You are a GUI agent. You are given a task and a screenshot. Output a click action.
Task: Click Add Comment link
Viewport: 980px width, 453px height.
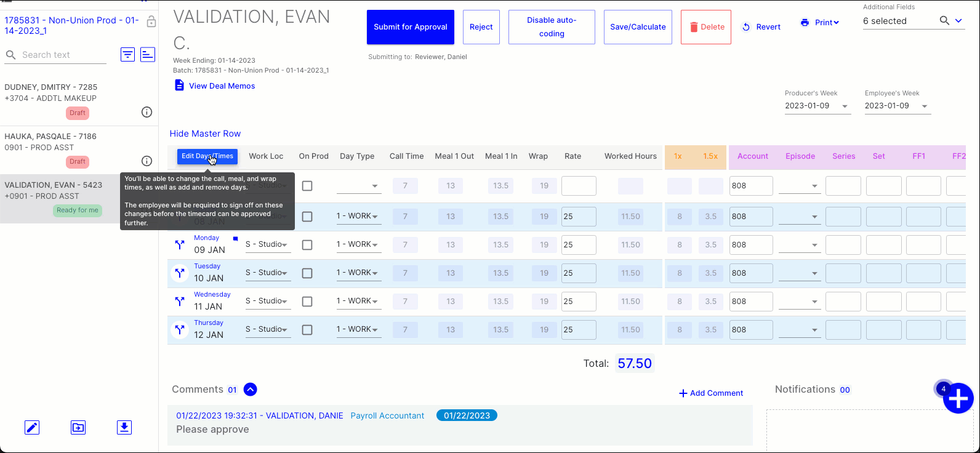coord(711,393)
